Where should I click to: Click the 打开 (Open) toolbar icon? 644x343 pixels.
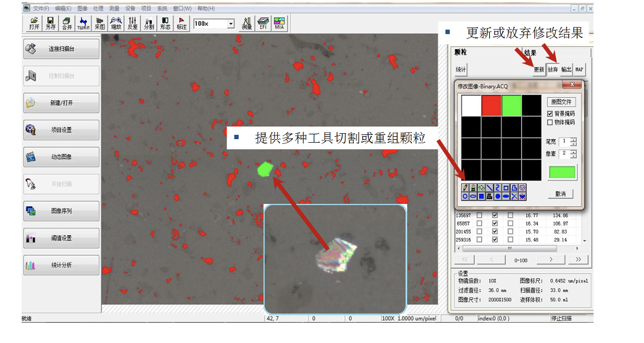tap(34, 23)
